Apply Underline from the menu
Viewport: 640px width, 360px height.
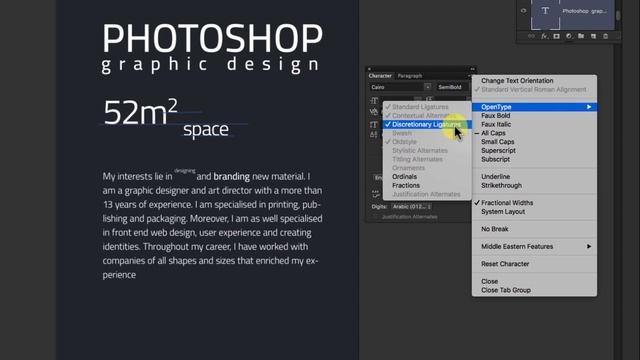[534, 177]
